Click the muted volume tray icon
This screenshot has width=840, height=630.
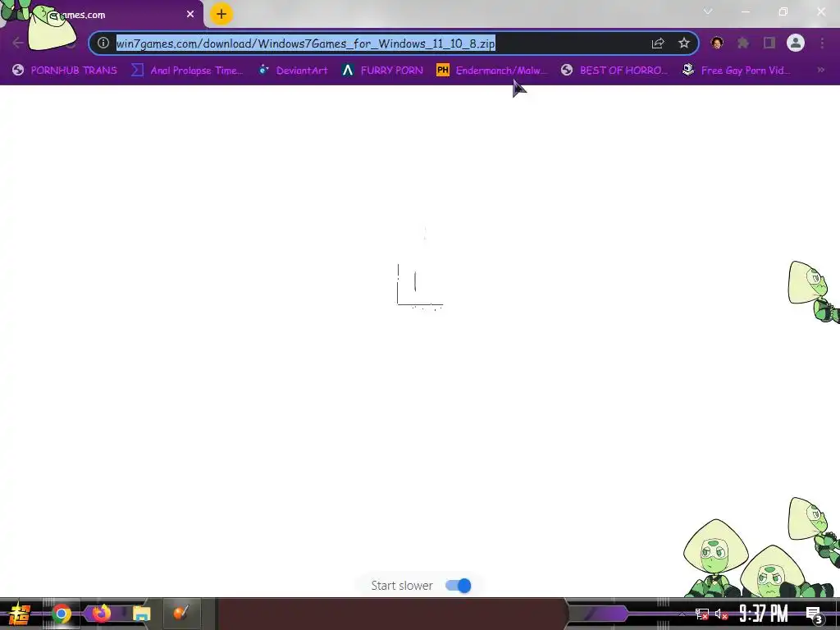coord(722,614)
